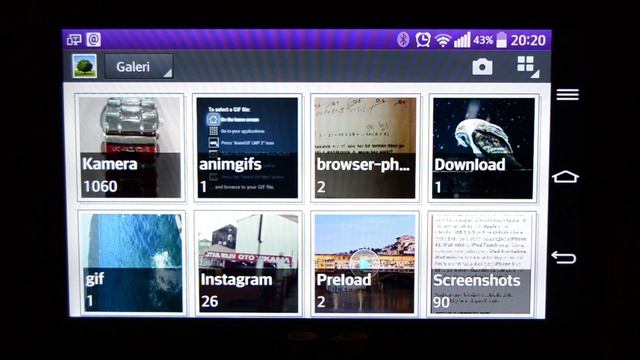Tap the 1060 count in Kamera

[100, 187]
